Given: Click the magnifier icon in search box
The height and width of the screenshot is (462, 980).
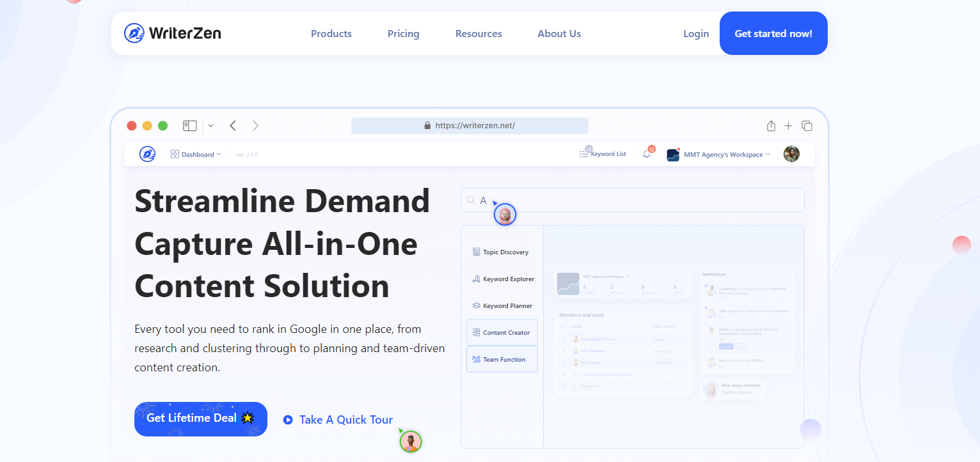Looking at the screenshot, I should tap(471, 200).
